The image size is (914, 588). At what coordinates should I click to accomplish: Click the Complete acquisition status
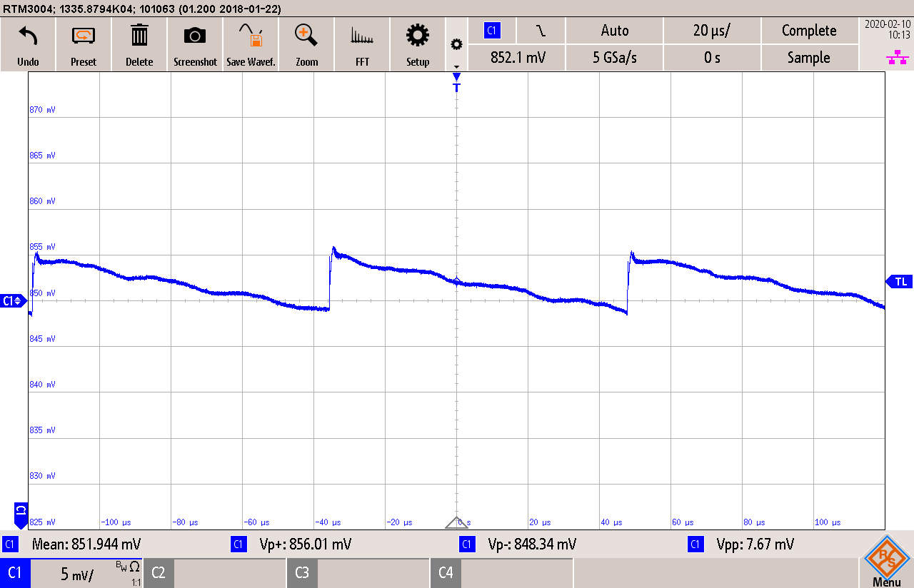(809, 30)
